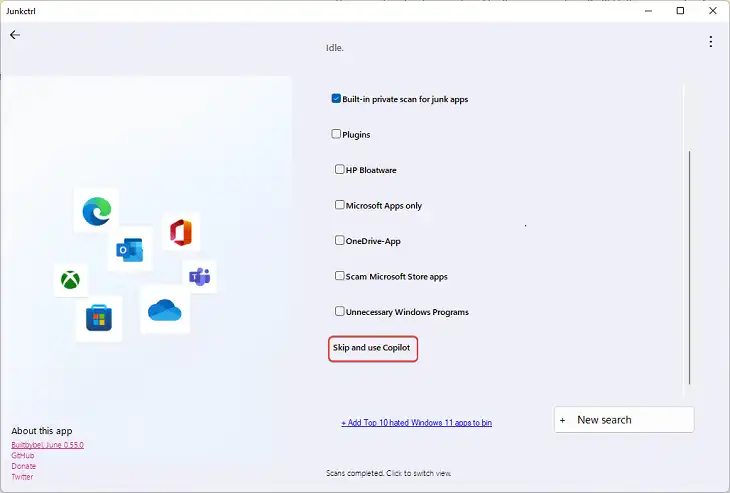This screenshot has width=730, height=493.
Task: Click the Xbox icon
Action: 70,280
